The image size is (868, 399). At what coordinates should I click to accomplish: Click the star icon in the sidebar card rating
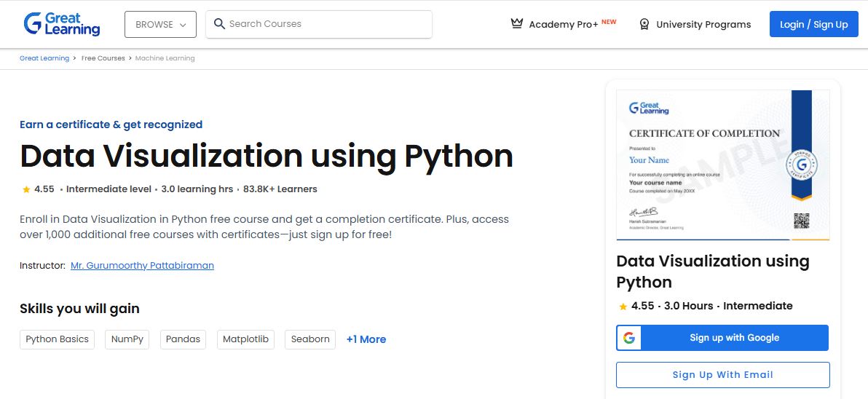(x=623, y=306)
